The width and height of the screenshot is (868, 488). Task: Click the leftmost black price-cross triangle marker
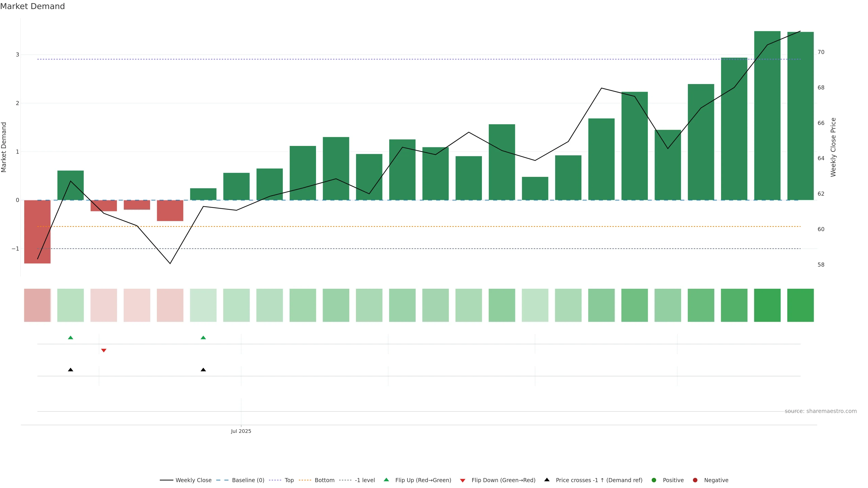point(71,370)
